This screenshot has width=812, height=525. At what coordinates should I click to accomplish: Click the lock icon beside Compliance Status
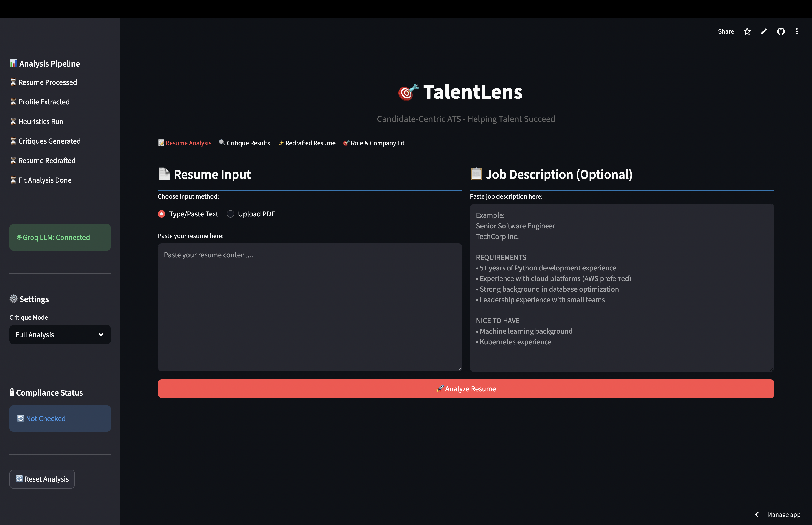pos(12,392)
